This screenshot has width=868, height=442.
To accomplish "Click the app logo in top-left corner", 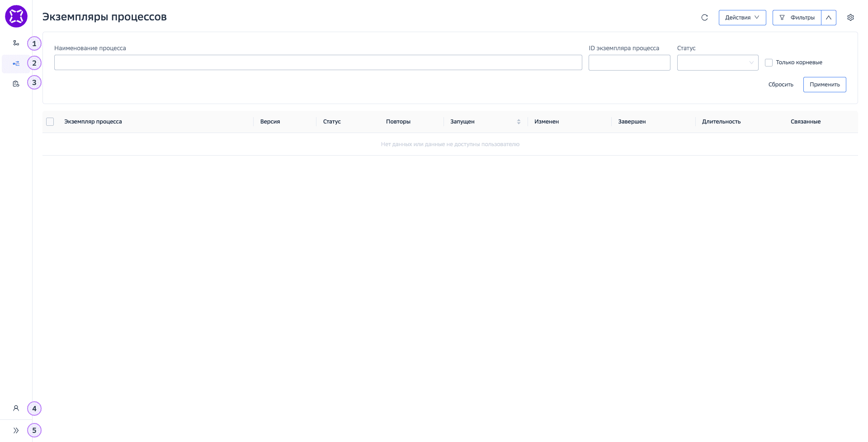I will point(16,16).
